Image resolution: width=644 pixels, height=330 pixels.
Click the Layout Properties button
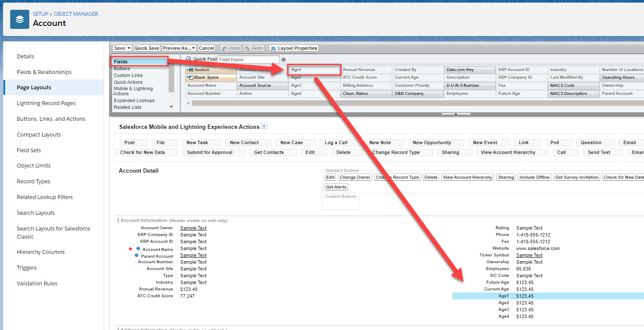click(x=294, y=48)
